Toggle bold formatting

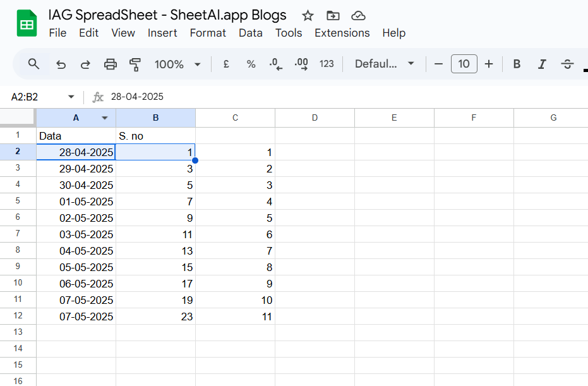(517, 64)
